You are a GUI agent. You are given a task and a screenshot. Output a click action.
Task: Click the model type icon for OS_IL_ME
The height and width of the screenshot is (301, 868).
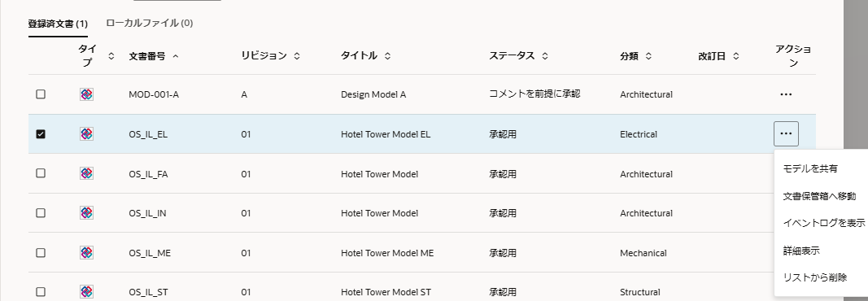pyautogui.click(x=86, y=253)
